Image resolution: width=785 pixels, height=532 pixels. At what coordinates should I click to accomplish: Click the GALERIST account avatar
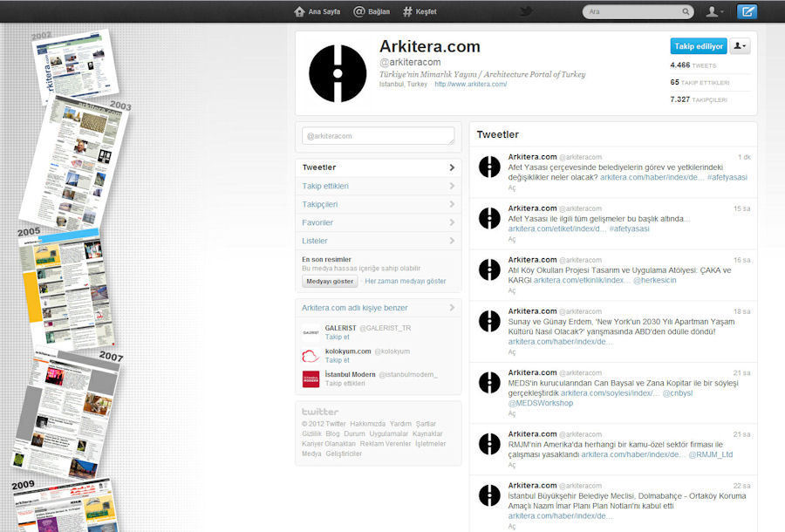[x=311, y=333]
